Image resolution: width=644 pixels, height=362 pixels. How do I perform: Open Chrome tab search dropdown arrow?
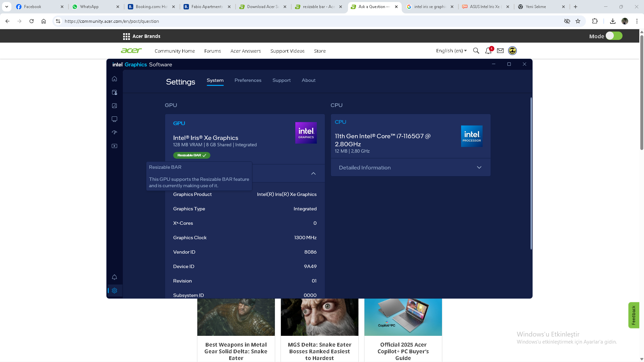(x=7, y=7)
